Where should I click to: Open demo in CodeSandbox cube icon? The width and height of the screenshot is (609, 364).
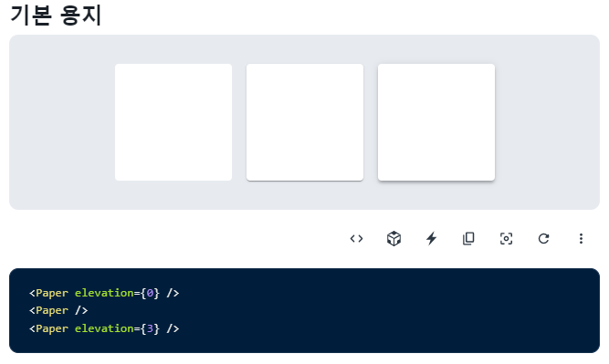click(394, 239)
